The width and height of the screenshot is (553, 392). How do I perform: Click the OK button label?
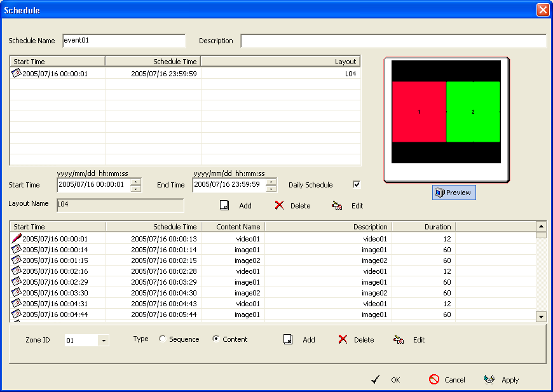[x=395, y=380]
